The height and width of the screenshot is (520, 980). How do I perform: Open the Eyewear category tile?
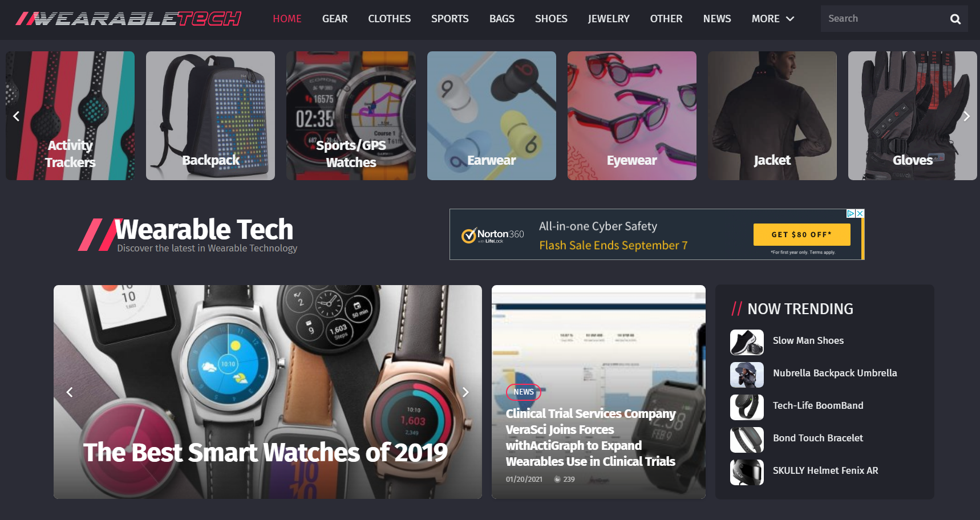(631, 116)
